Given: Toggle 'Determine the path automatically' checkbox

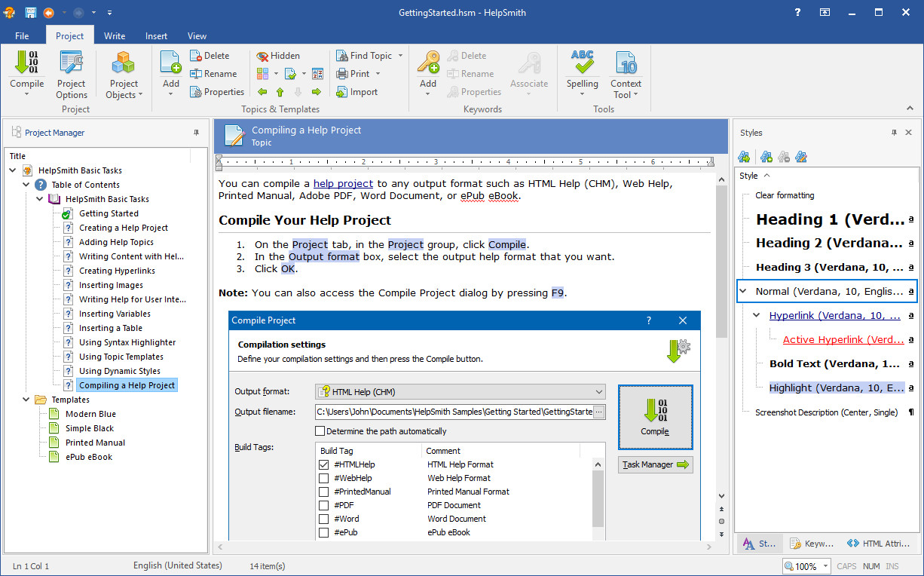Looking at the screenshot, I should [x=320, y=431].
